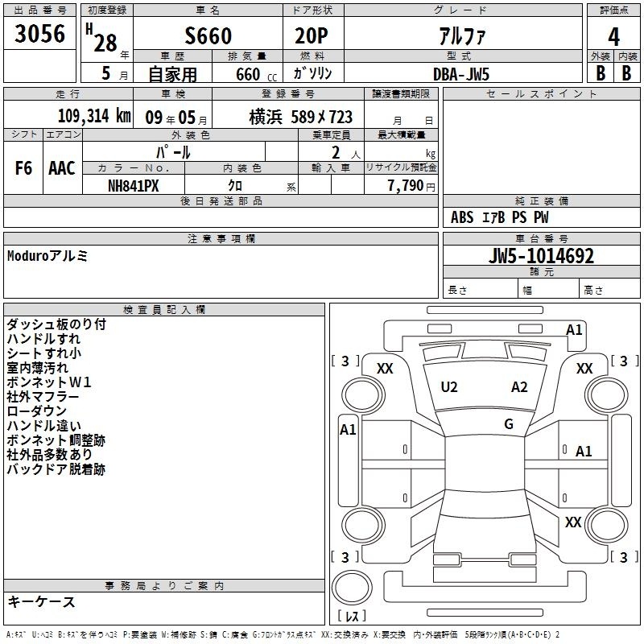Click the アルファ grade field

pos(460,36)
